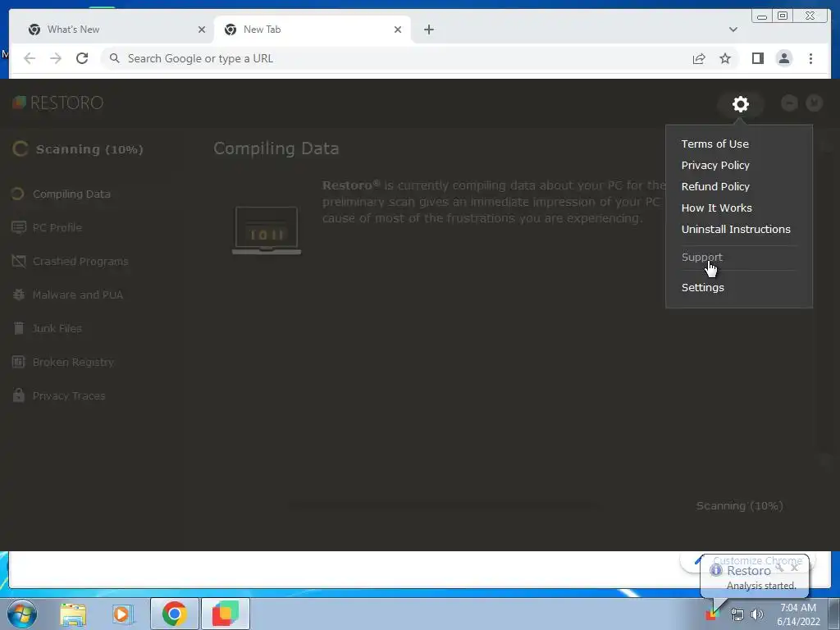Click the Crashed Programs icon
This screenshot has width=840, height=630.
[x=19, y=262]
